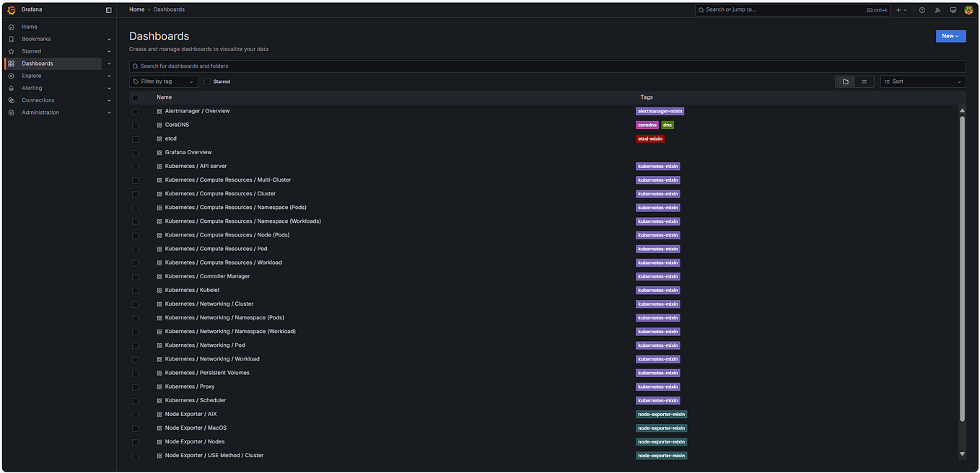Click the news feed icon near the avatar

pyautogui.click(x=937, y=9)
